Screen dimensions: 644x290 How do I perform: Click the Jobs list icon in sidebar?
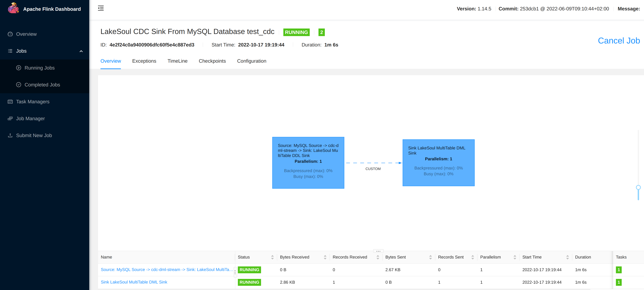point(10,51)
